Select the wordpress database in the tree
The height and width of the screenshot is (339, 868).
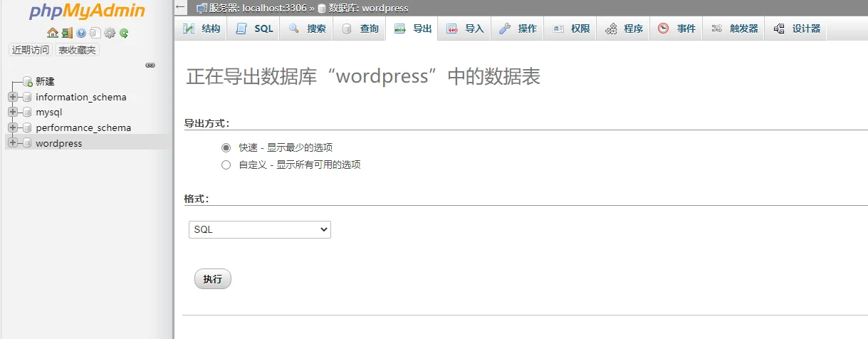coord(58,143)
